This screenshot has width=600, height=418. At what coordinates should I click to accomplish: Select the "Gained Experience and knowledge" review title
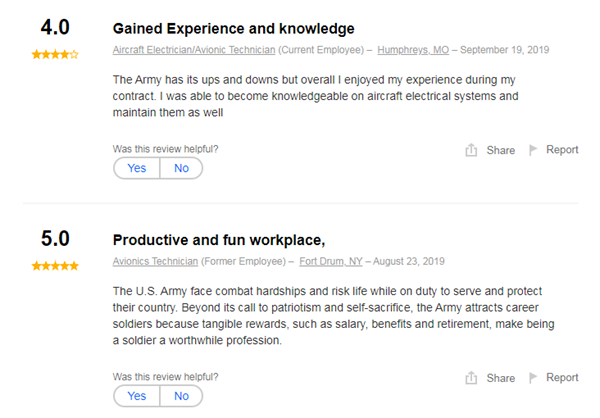[x=233, y=28]
